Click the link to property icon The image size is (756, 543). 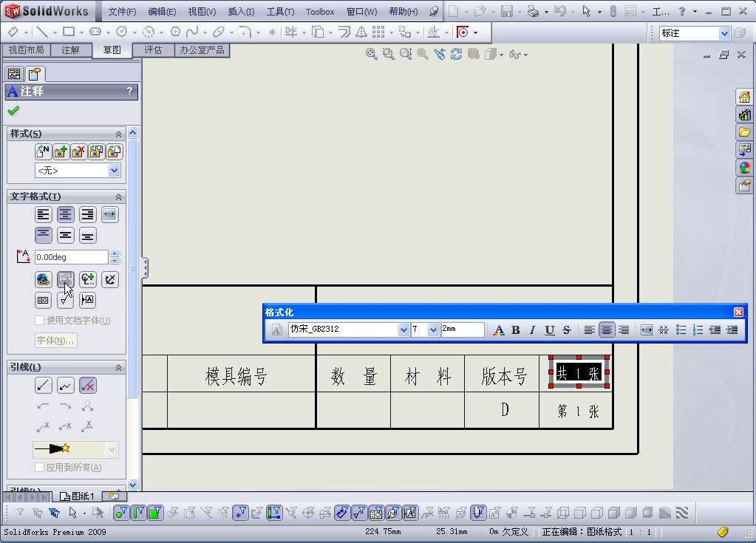coord(66,279)
